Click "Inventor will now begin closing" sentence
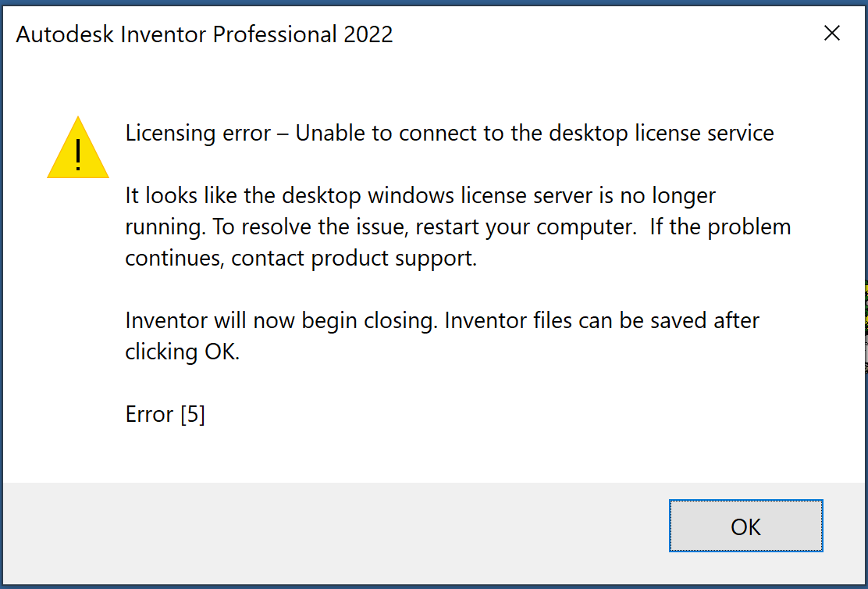Viewport: 868px width, 589px height. [281, 320]
